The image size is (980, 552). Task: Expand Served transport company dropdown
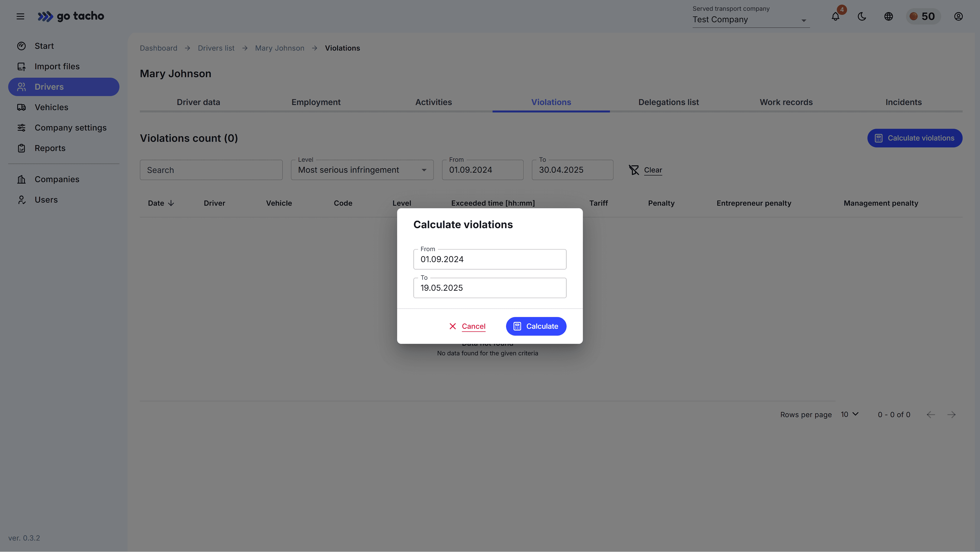tap(751, 20)
